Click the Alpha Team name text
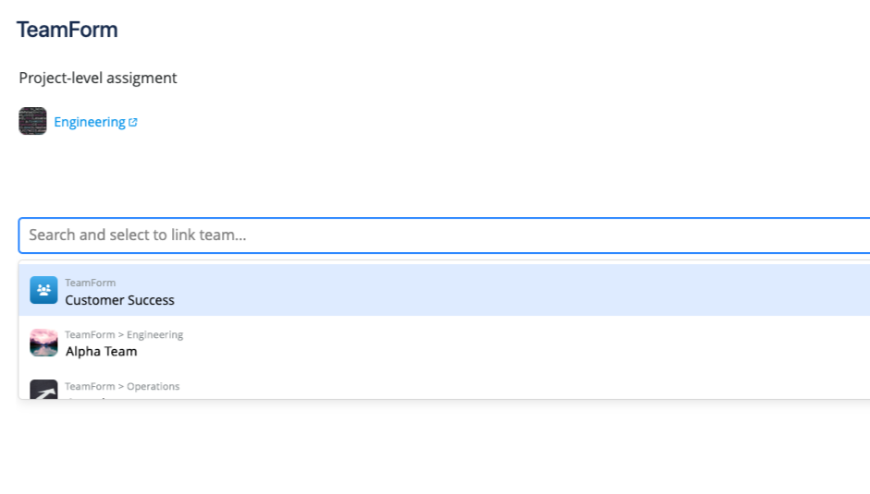 click(101, 352)
